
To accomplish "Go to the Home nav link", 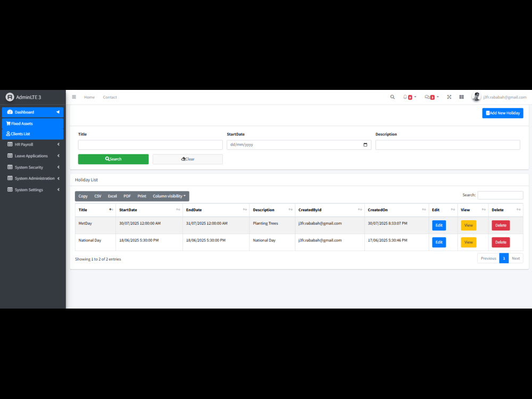I will [89, 97].
